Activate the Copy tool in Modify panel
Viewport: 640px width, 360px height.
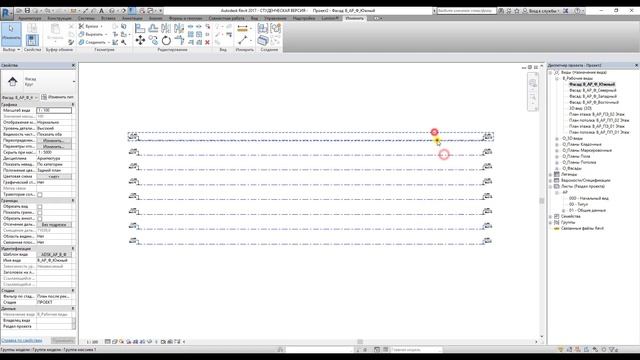coord(153,40)
